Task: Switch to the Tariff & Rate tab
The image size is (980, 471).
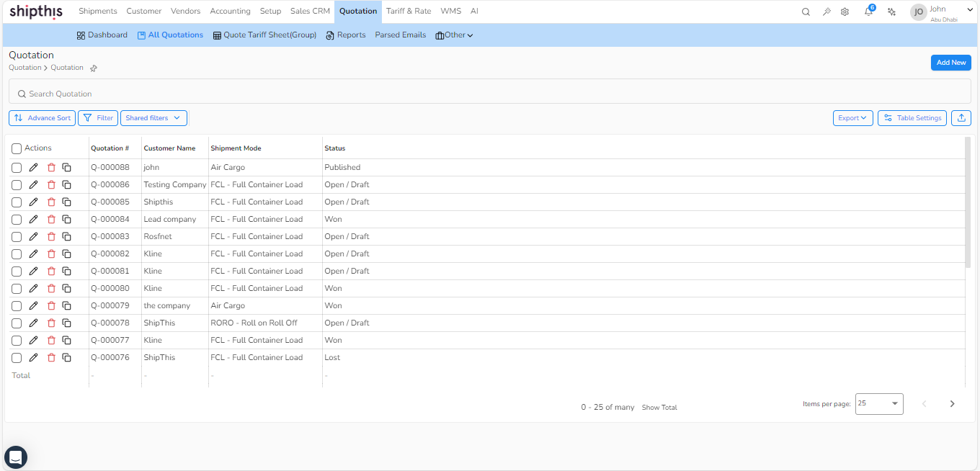Action: pos(409,11)
